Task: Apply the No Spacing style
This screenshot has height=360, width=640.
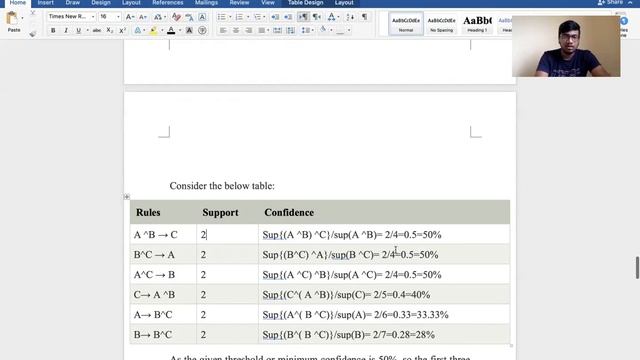Action: tap(441, 24)
